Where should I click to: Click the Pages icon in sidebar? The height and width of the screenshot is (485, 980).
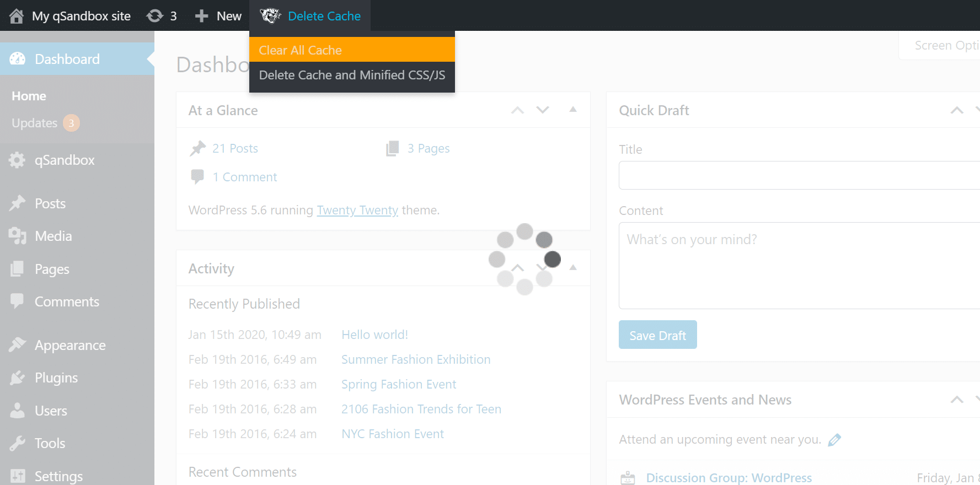pos(17,269)
